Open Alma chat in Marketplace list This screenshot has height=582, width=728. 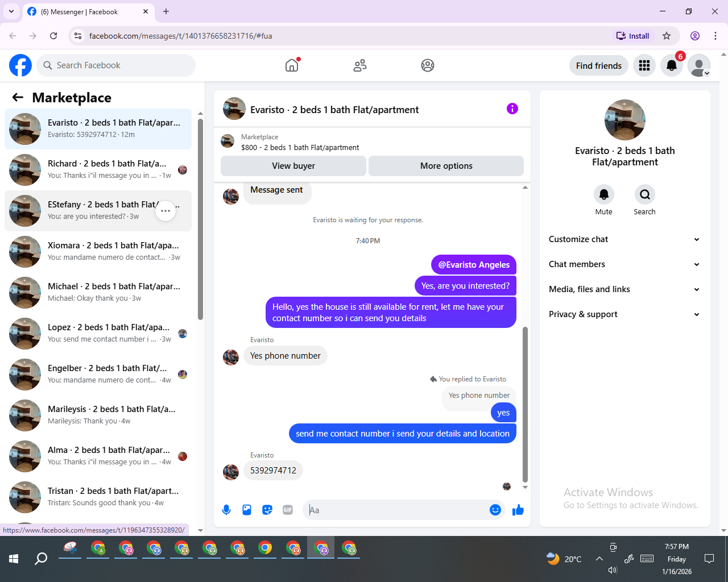98,456
